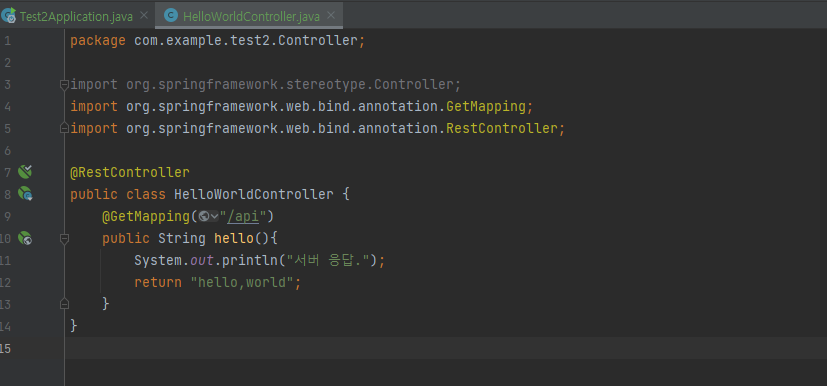Screen dimensions: 827x386
Task: Click the String return type on line 10
Action: click(x=182, y=238)
